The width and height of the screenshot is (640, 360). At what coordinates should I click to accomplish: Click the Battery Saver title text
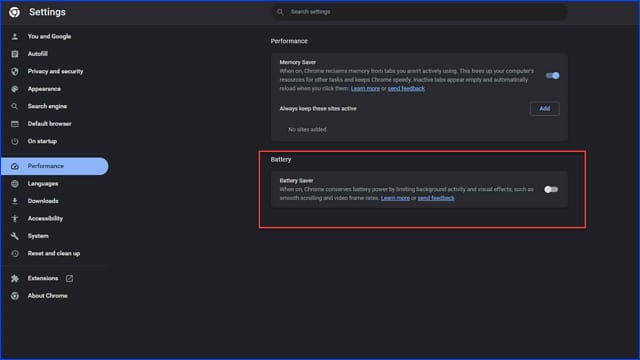(296, 180)
